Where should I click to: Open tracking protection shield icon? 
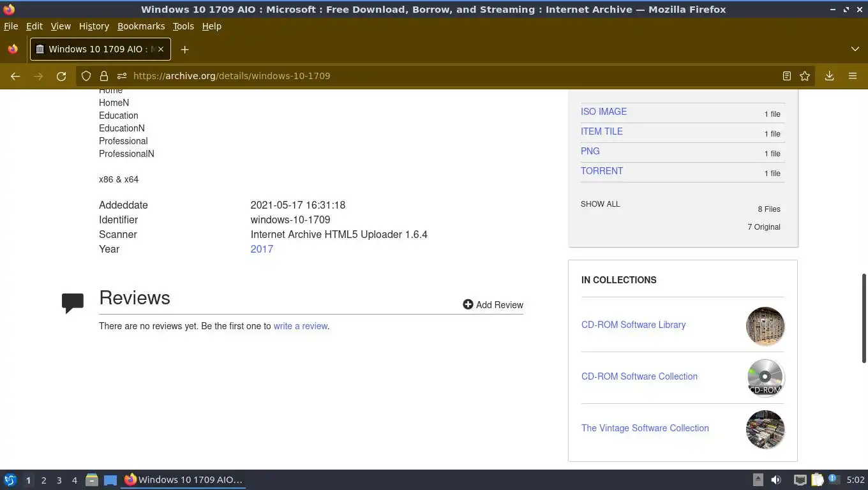[86, 76]
